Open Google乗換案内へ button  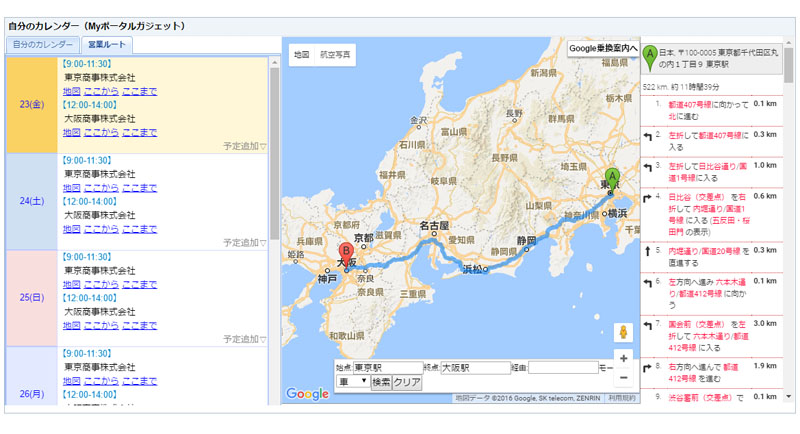point(603,48)
